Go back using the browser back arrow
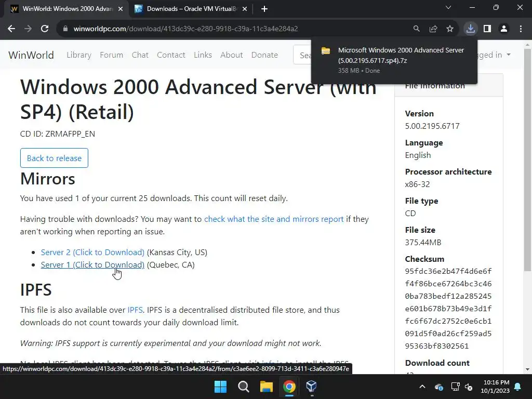The image size is (532, 399). click(11, 29)
